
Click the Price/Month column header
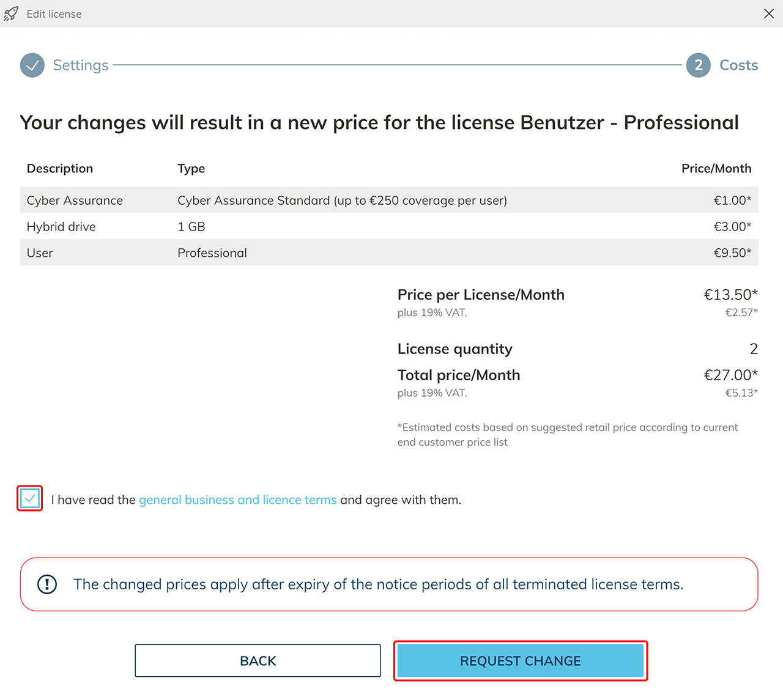tap(716, 169)
